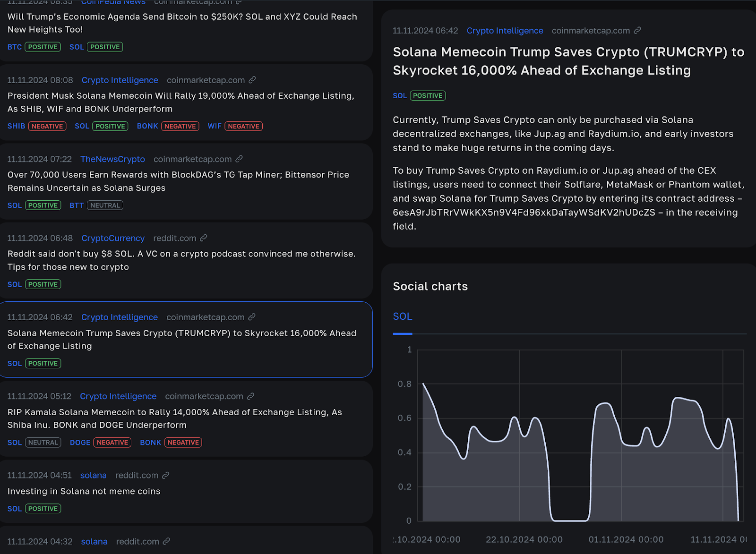Click link icon beside reddit.com at 06:48
756x554 pixels.
(x=204, y=238)
